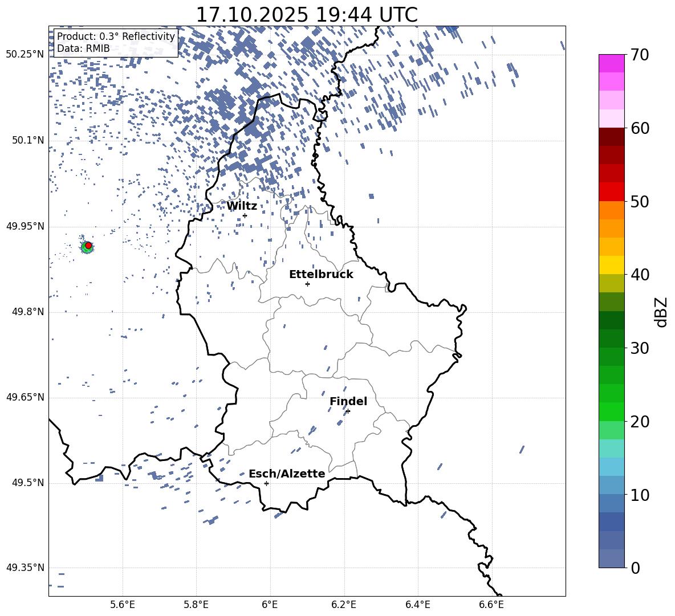This screenshot has width=675, height=616.
Task: Click the bright red swatch above 50 dBZ
Action: click(x=611, y=192)
